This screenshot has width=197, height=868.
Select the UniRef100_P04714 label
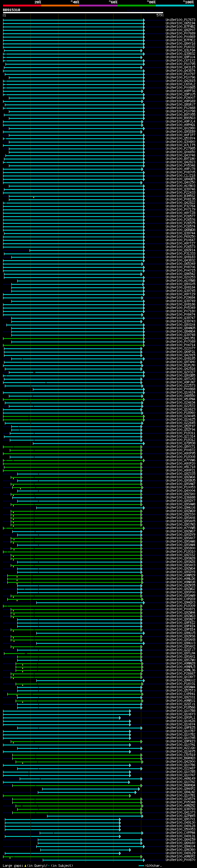point(180,345)
